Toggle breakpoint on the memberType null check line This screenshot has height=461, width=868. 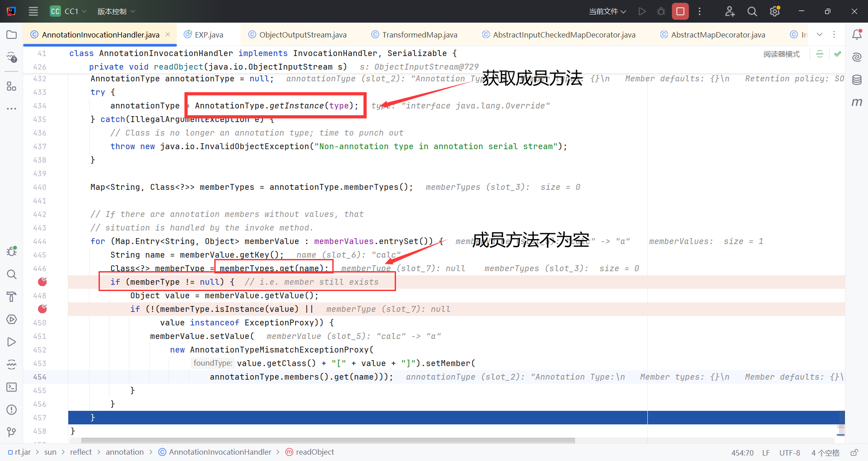click(x=42, y=282)
